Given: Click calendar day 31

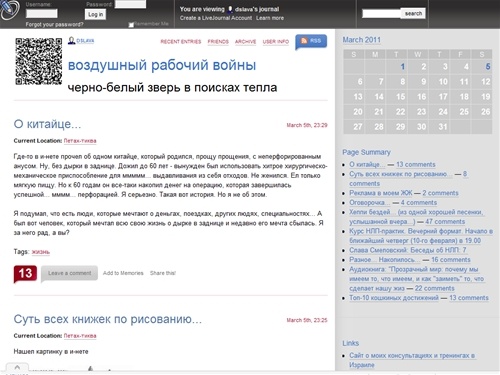Looking at the screenshot, I should click(x=443, y=127).
